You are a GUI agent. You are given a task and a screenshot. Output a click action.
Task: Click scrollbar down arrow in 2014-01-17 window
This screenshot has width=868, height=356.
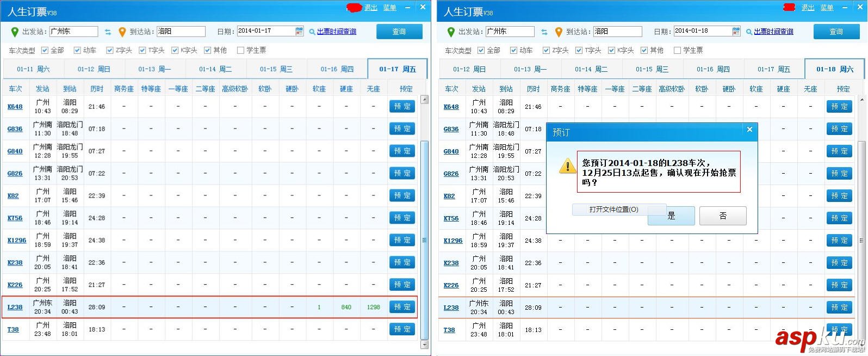[425, 344]
